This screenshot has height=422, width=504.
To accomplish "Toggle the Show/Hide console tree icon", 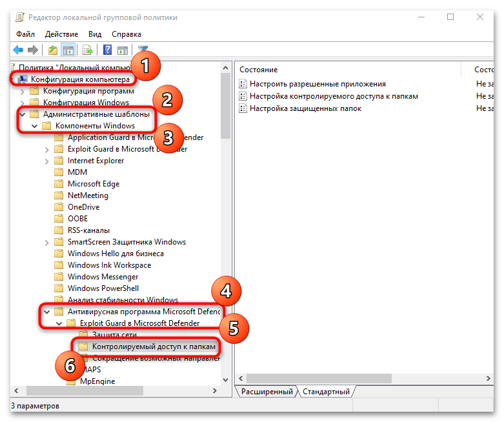I will [x=68, y=50].
